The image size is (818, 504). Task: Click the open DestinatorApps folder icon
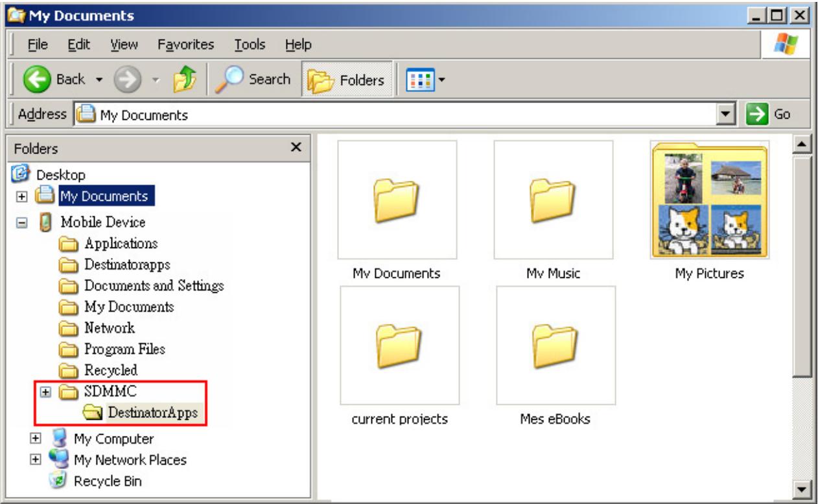tap(94, 412)
